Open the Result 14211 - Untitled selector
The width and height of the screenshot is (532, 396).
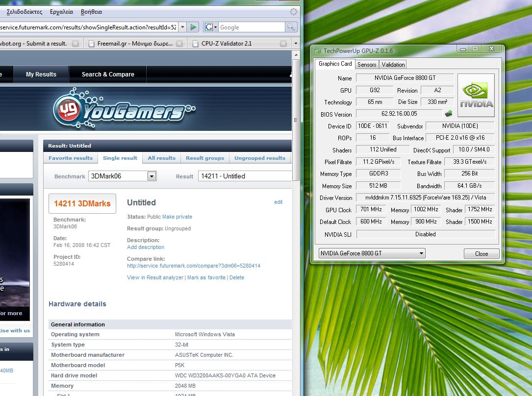(x=245, y=176)
